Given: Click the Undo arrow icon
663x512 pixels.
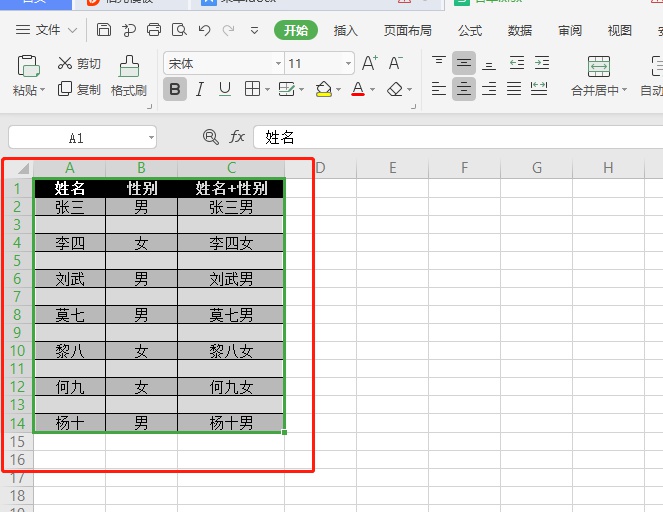Looking at the screenshot, I should [204, 30].
